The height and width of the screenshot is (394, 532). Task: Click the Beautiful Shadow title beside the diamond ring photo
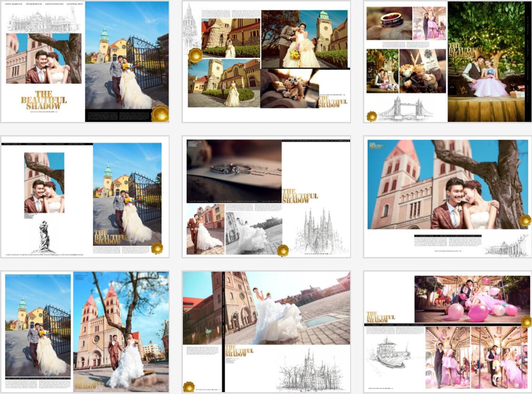pyautogui.click(x=300, y=196)
